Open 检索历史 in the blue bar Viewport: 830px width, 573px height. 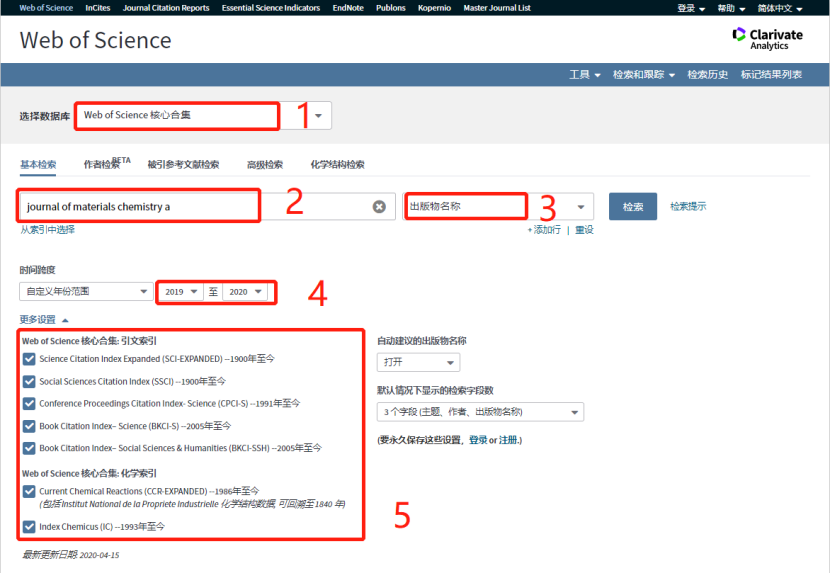tap(707, 75)
